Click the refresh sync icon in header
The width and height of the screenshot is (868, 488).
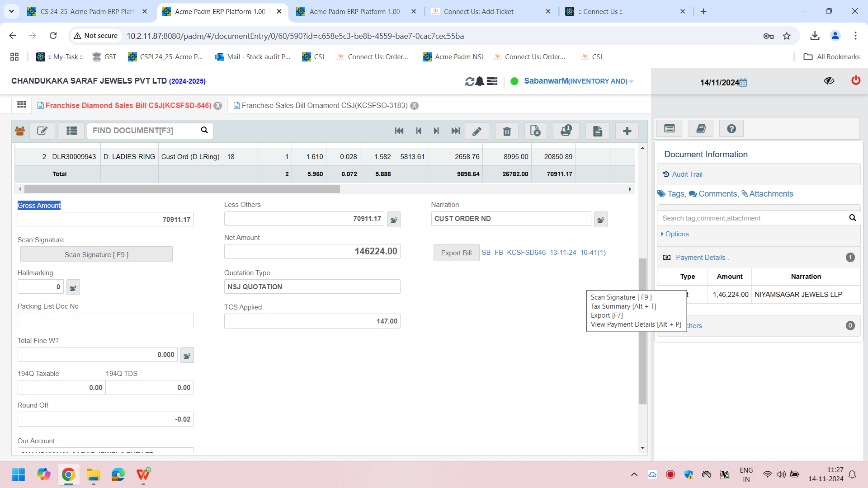(x=470, y=81)
